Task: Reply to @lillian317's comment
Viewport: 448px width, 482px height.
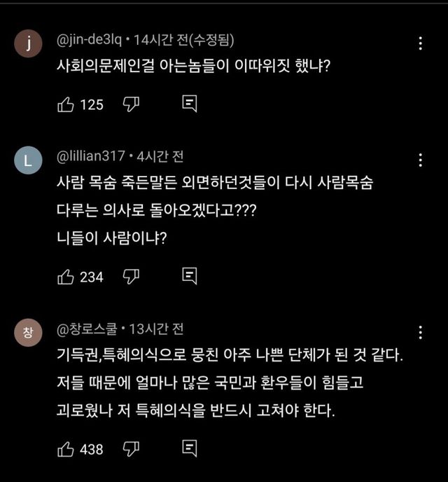Action: tap(189, 277)
